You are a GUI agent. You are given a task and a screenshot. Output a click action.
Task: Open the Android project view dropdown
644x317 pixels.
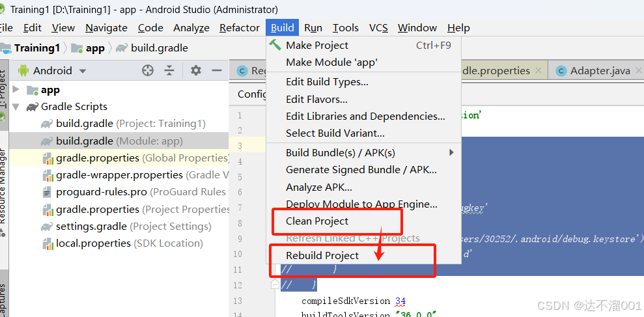(83, 71)
